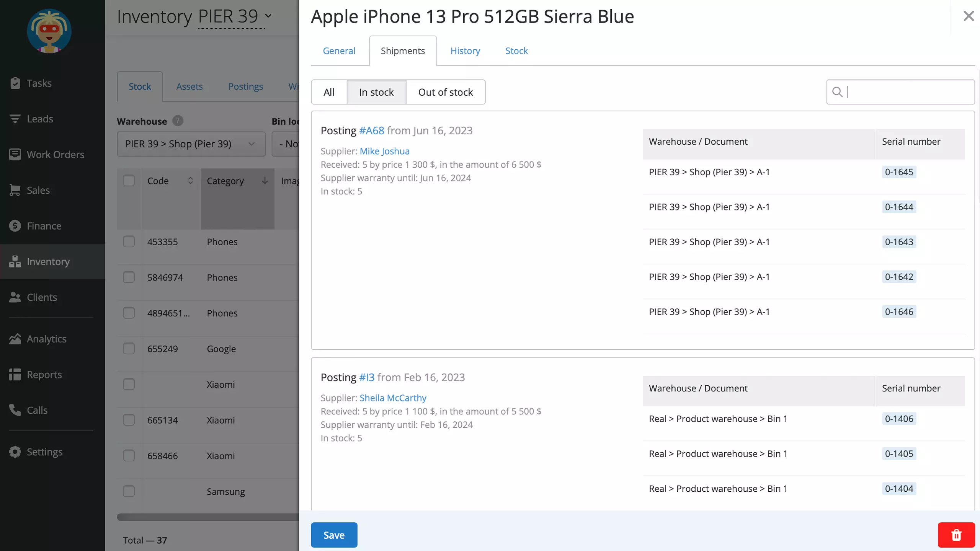Check the row with code 453355
The width and height of the screenshot is (980, 551).
(x=129, y=241)
